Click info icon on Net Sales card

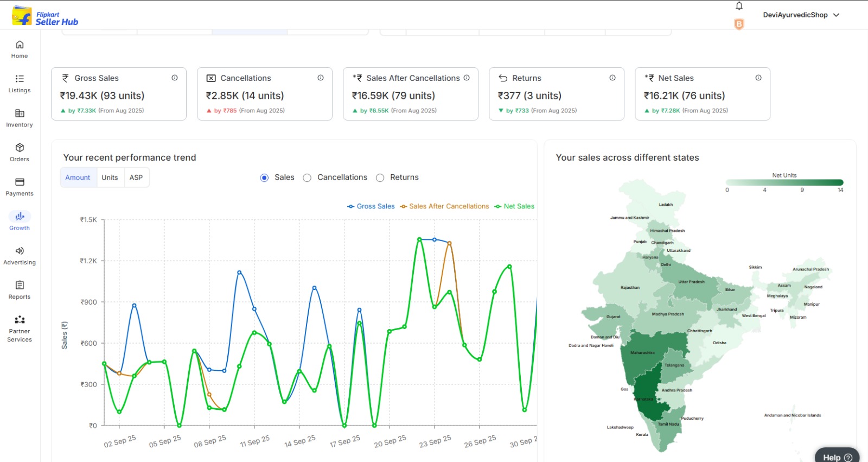[758, 78]
